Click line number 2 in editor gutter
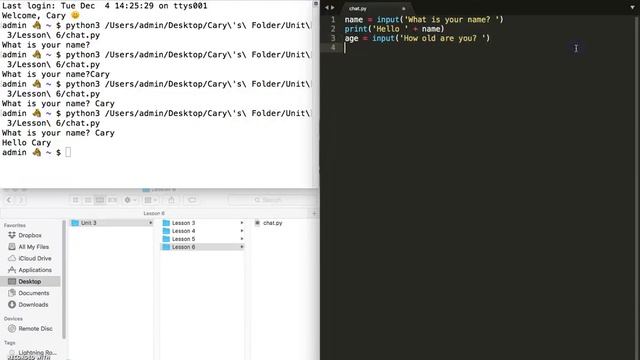 pyautogui.click(x=333, y=29)
